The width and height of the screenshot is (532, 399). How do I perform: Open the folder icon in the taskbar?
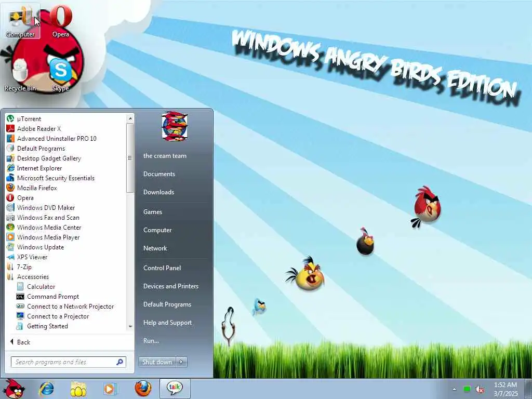78,389
